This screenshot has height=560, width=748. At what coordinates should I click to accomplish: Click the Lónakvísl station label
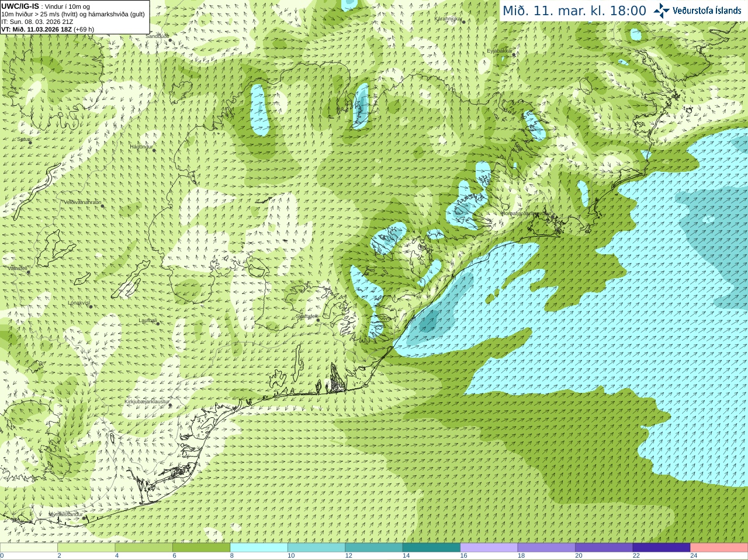(x=79, y=303)
